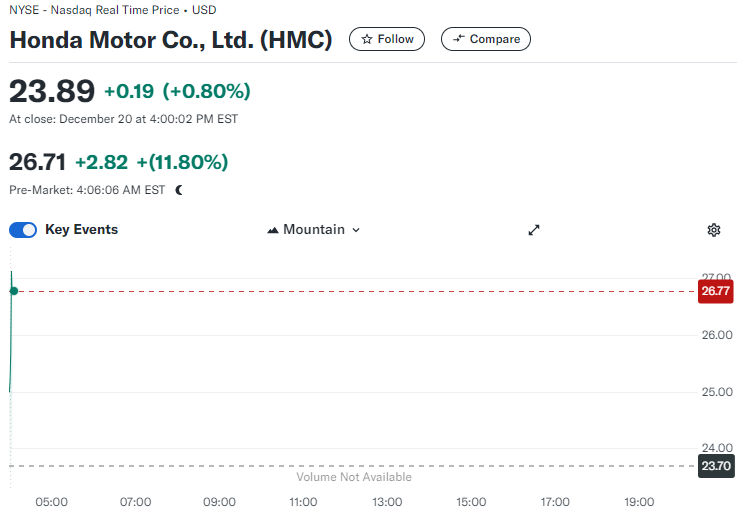The image size is (744, 521).
Task: Open the Mountain chart type dropdown
Action: (314, 230)
